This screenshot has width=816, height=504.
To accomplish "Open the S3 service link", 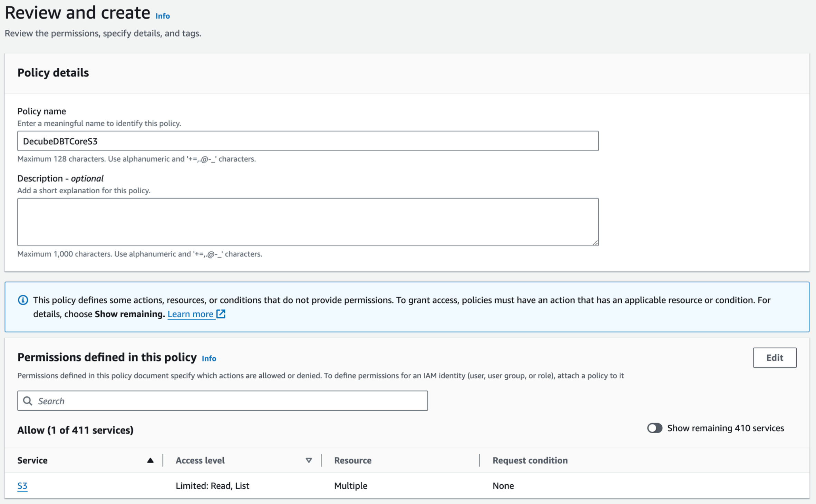I will [x=22, y=486].
